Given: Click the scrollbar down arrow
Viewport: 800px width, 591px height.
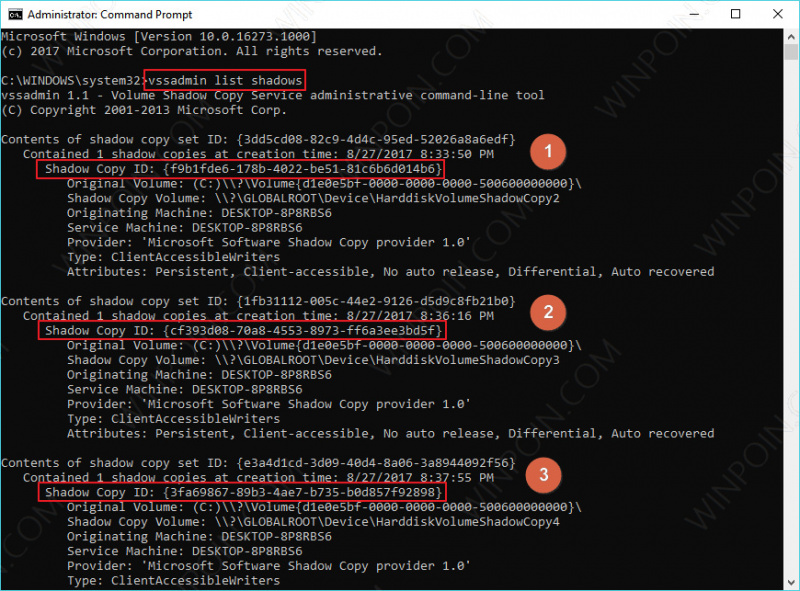Looking at the screenshot, I should [x=789, y=582].
